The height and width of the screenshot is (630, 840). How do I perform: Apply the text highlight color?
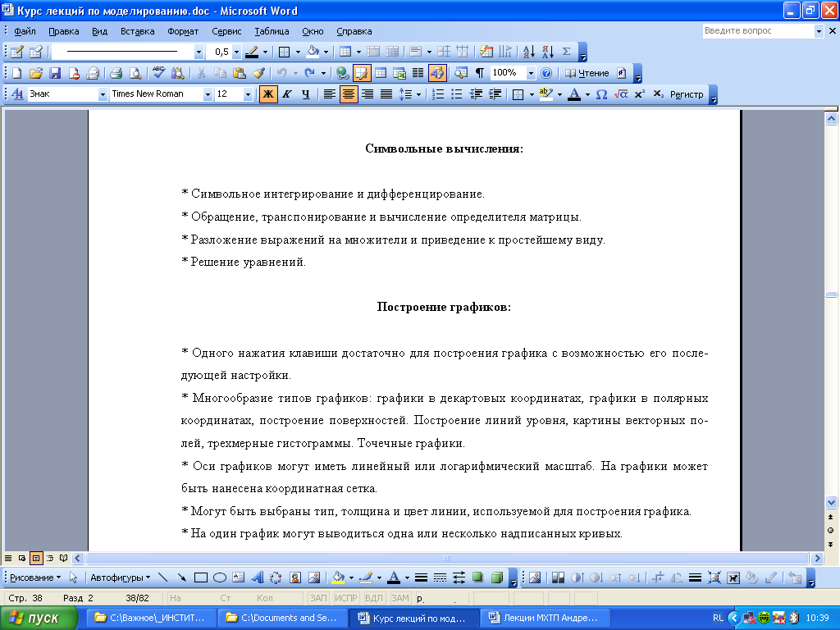[x=546, y=94]
